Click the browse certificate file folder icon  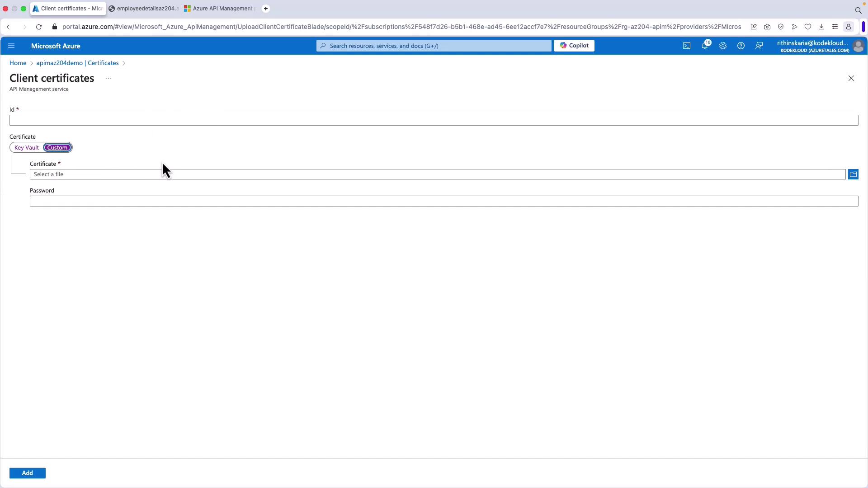[853, 174]
